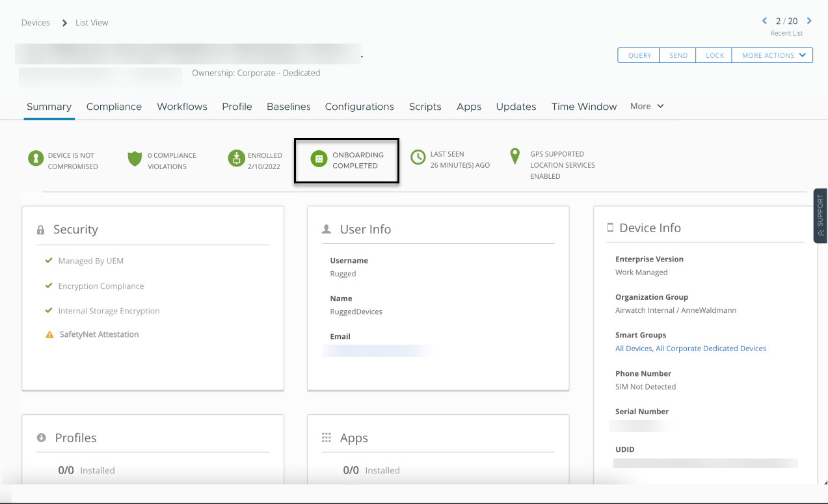Click the SIM Not Detected value
This screenshot has height=504, width=828.
tap(646, 386)
